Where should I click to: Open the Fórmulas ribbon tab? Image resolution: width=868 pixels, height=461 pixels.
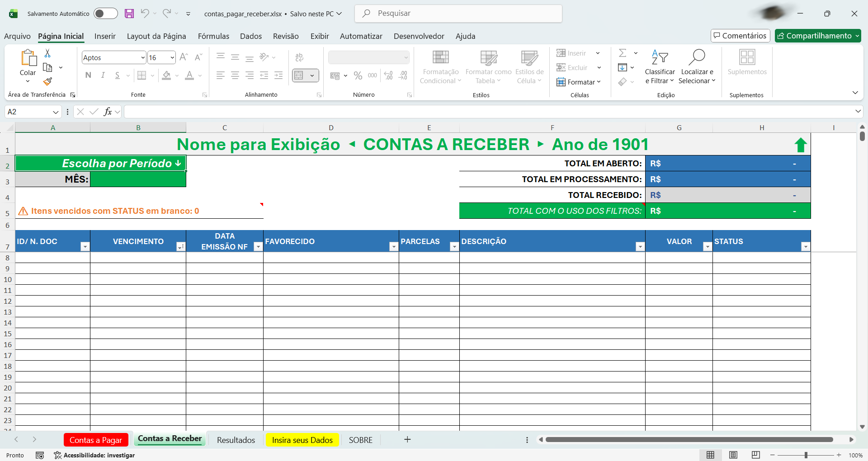coord(213,36)
